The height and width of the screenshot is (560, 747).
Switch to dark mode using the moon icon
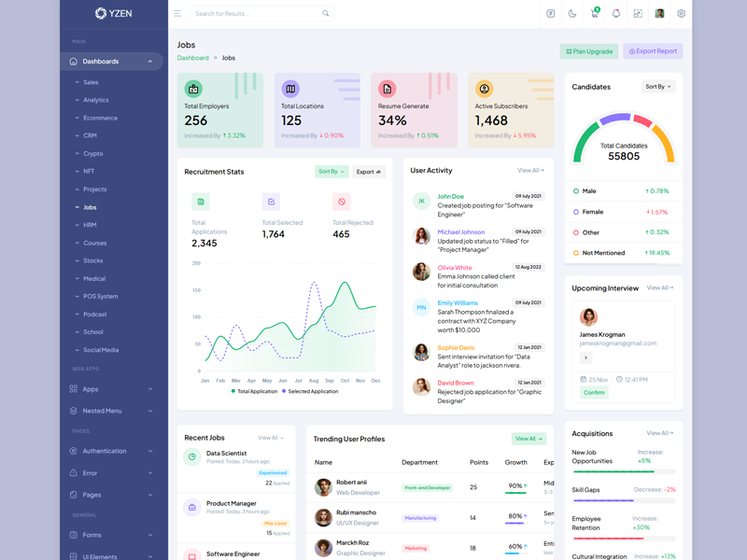pyautogui.click(x=572, y=14)
